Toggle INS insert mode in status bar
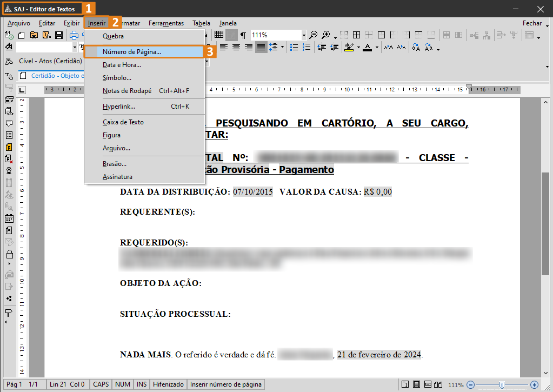The height and width of the screenshot is (392, 553). [x=142, y=384]
